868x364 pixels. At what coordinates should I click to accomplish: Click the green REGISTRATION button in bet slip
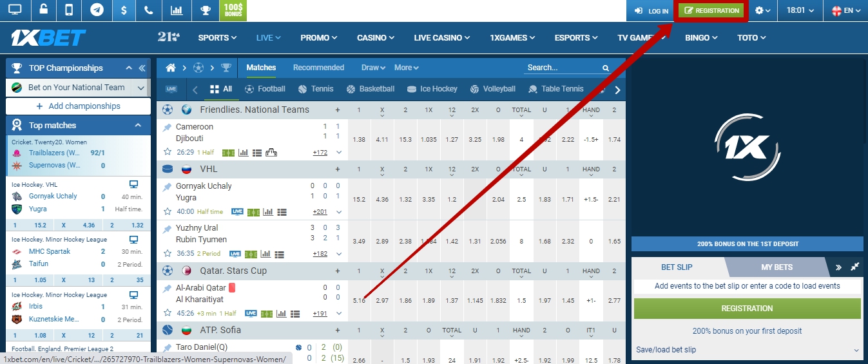point(747,309)
